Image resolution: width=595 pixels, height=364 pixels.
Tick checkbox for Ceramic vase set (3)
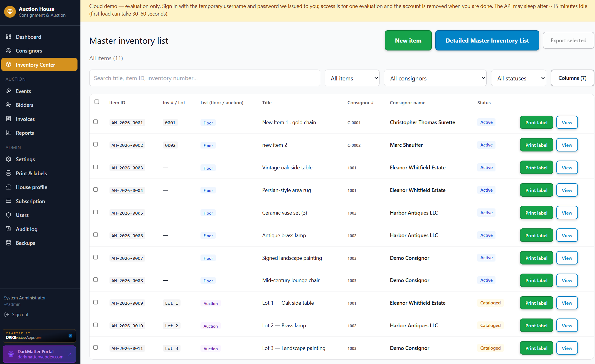pyautogui.click(x=95, y=212)
